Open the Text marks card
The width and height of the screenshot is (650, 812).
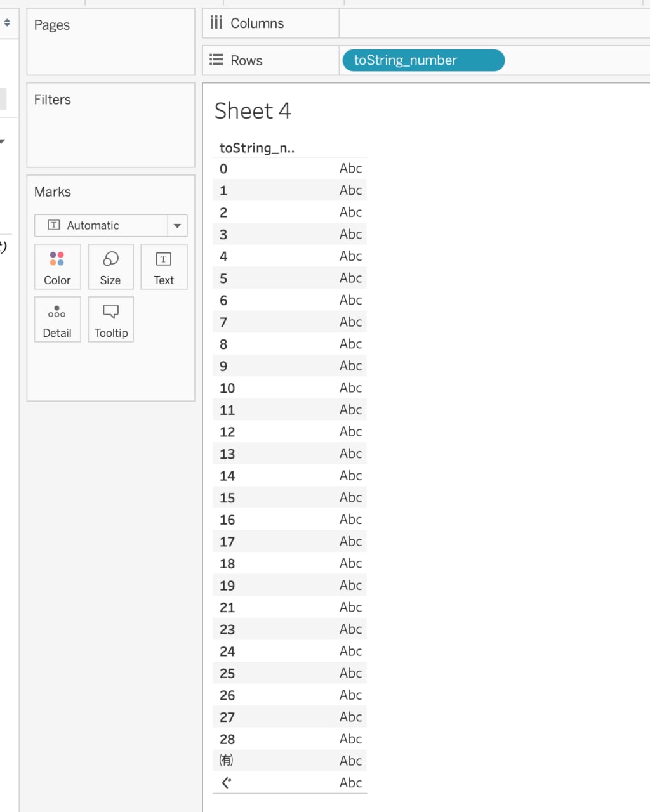click(164, 267)
